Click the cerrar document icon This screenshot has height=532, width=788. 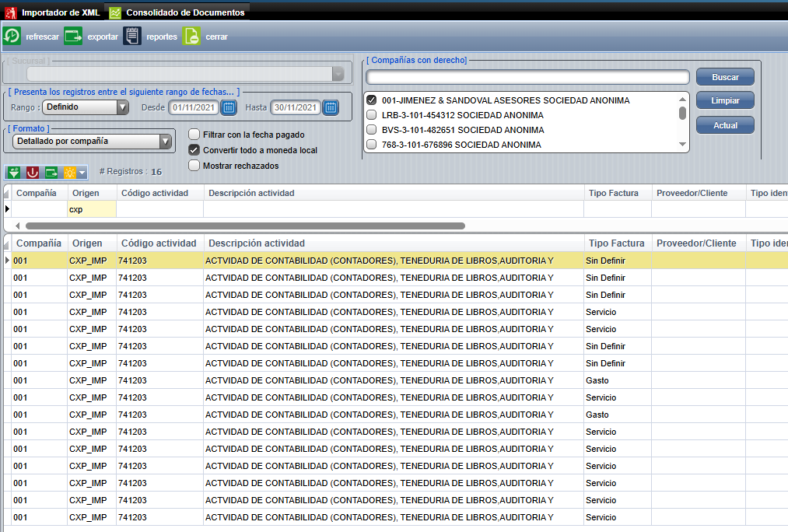pyautogui.click(x=191, y=37)
